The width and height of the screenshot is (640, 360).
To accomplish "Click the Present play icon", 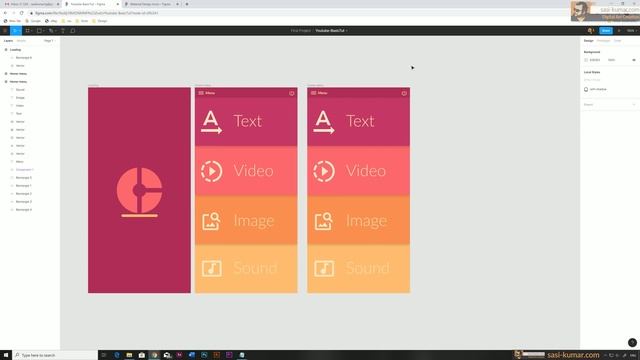I will tap(619, 31).
